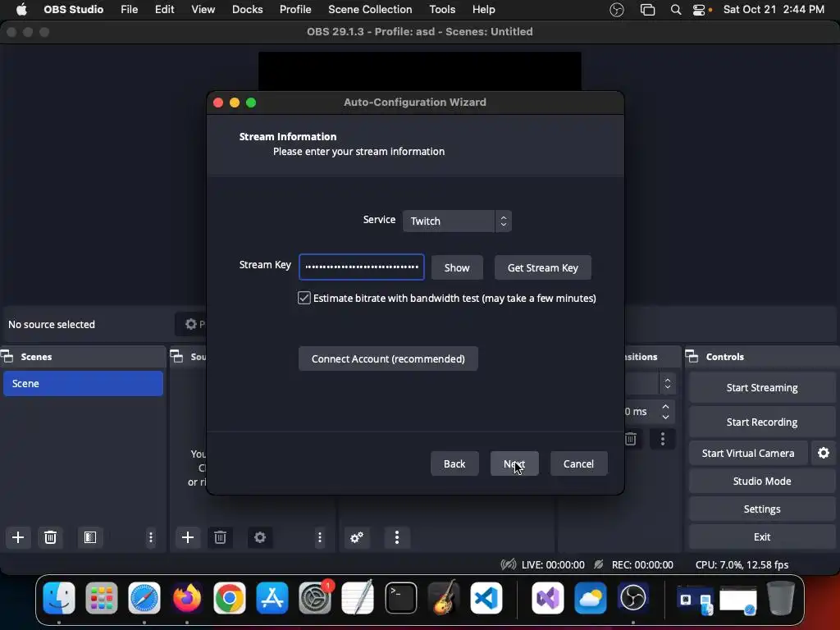Open OBS Studio icon in the Dock
This screenshot has width=840, height=630.
click(632, 598)
